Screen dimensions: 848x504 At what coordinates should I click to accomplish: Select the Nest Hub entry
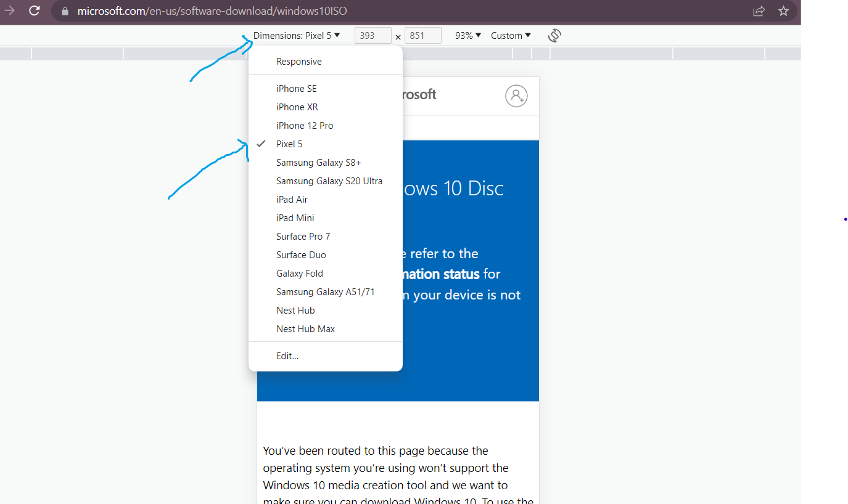click(x=326, y=311)
